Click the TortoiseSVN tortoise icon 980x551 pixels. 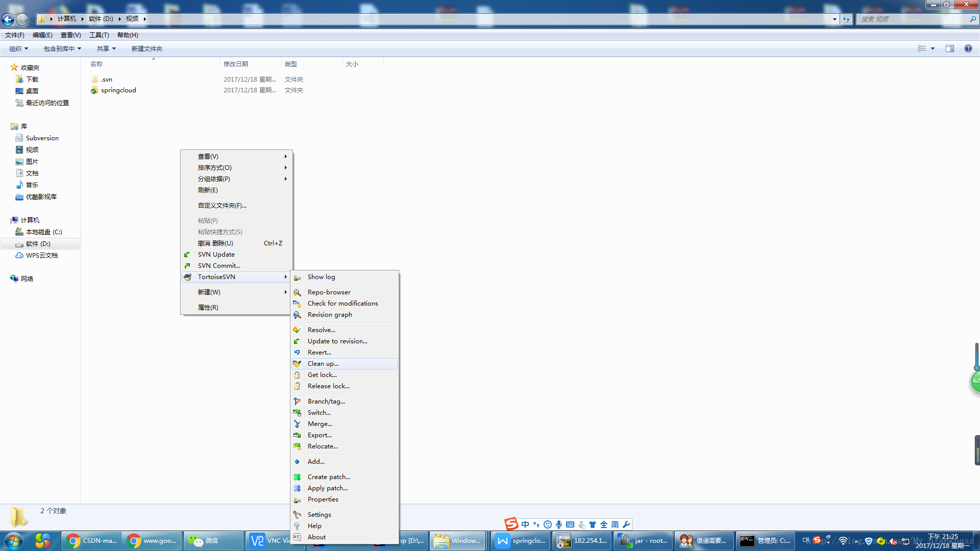coord(187,277)
